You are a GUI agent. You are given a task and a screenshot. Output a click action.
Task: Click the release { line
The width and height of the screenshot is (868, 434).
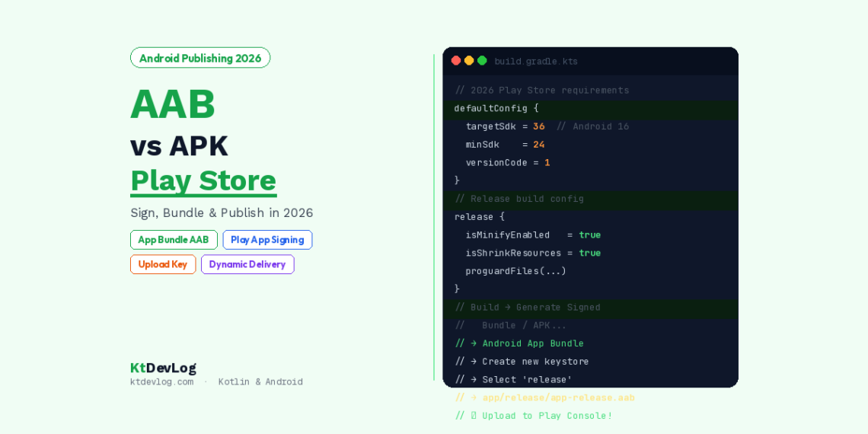480,216
